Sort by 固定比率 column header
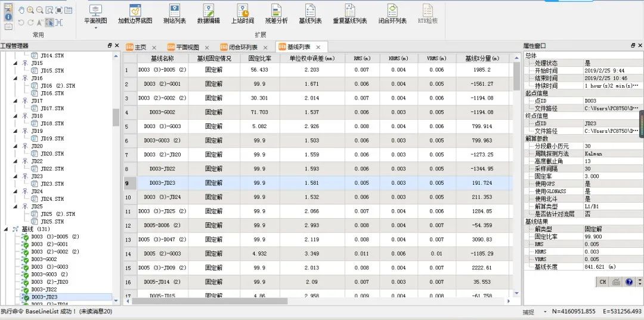Viewport: 644px width, 320px height. point(260,58)
